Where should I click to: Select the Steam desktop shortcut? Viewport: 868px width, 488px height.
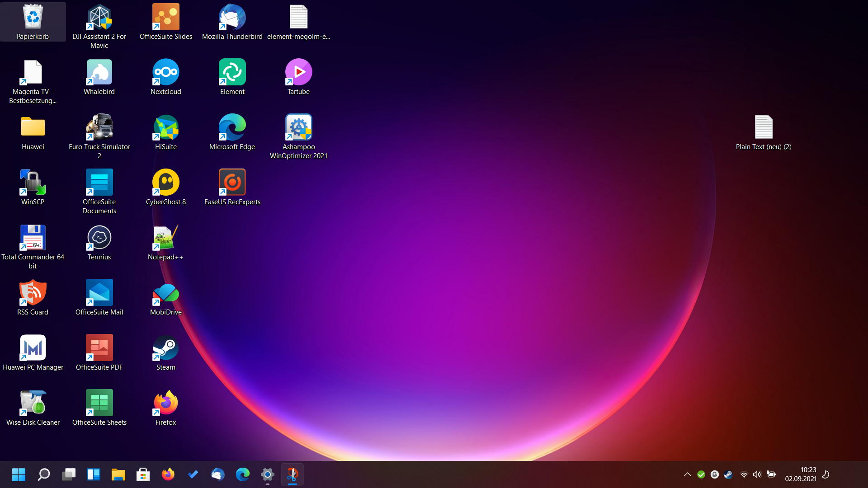point(166,353)
